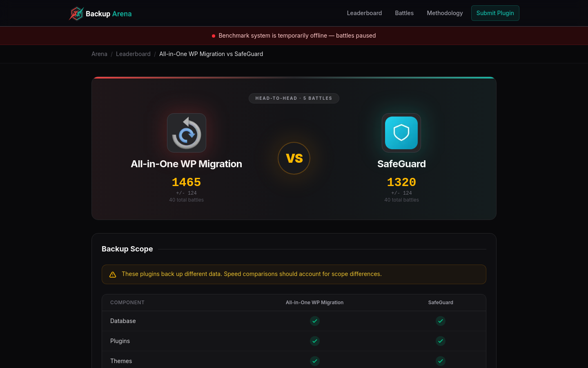This screenshot has width=588, height=368.
Task: Click the red offline status dot
Action: click(214, 36)
